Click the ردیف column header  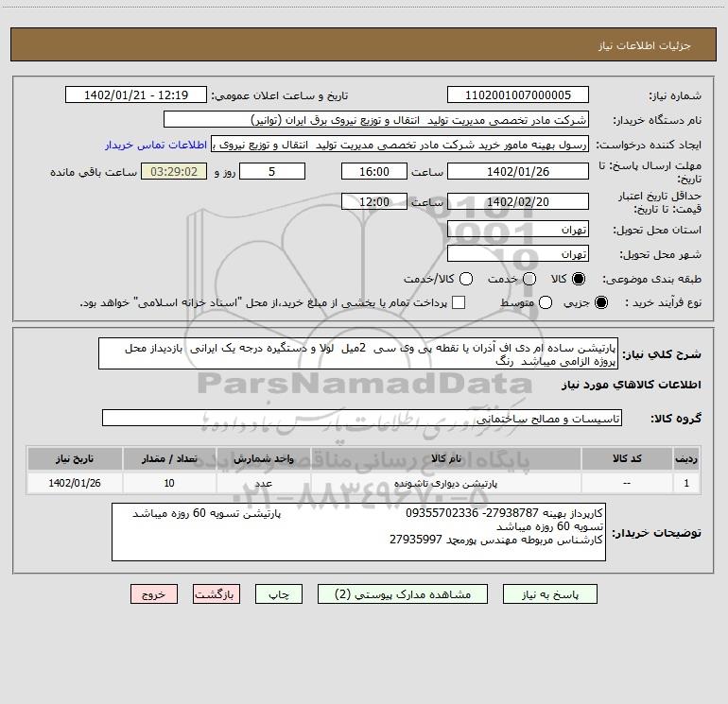(x=686, y=458)
